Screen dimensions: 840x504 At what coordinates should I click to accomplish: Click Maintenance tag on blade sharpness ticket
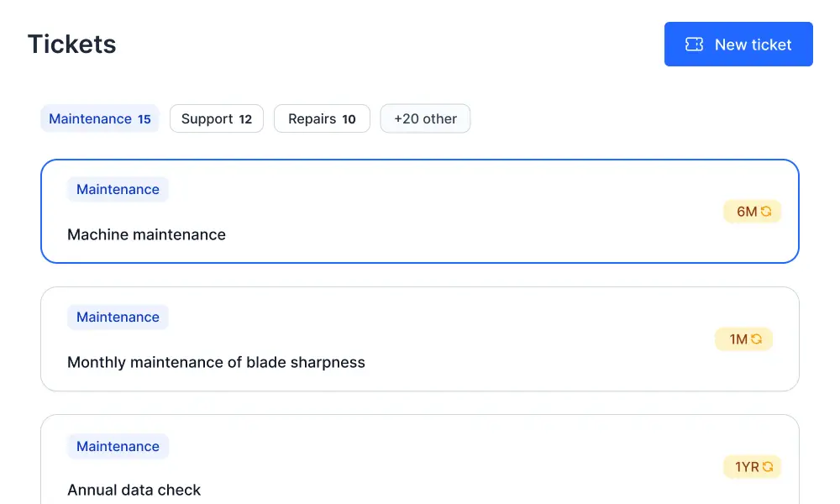pos(118,318)
